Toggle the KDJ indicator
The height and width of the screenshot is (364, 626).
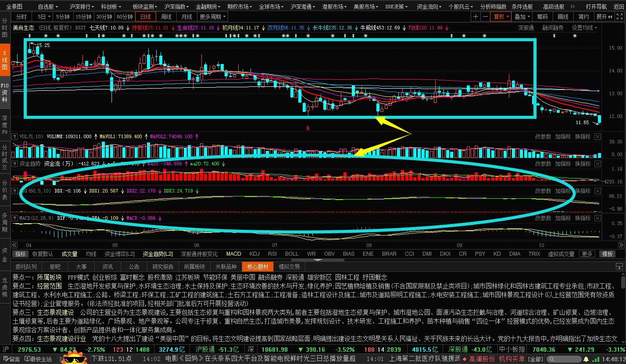254,254
